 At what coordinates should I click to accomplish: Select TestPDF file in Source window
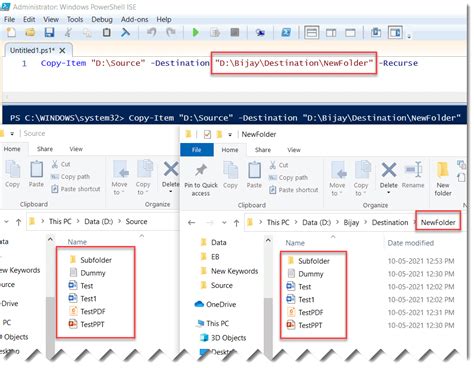[87, 311]
